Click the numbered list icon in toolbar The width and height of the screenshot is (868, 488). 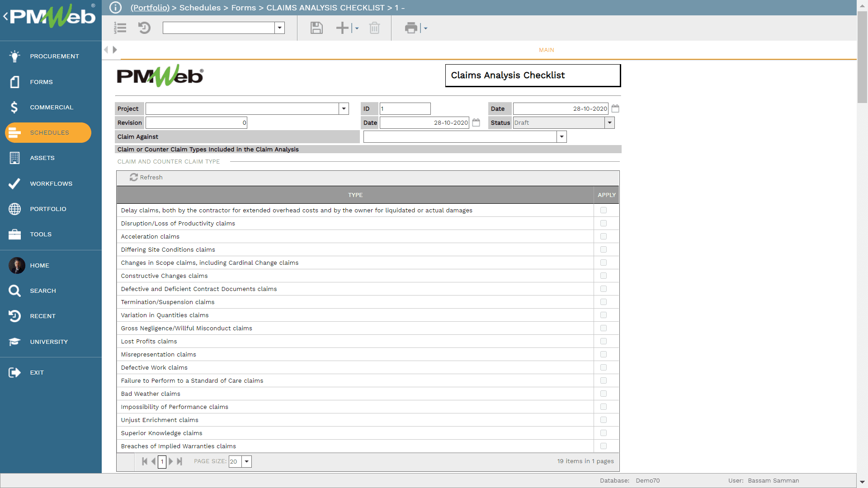(x=120, y=28)
